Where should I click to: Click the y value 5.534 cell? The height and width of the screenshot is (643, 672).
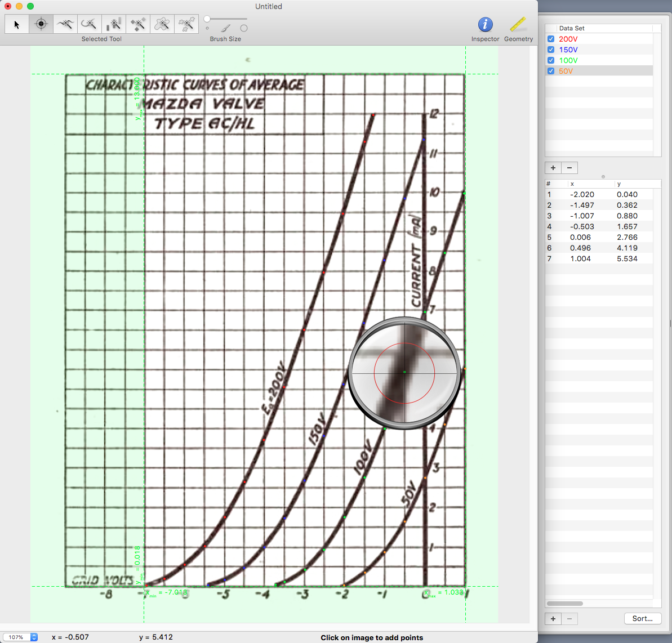[627, 259]
